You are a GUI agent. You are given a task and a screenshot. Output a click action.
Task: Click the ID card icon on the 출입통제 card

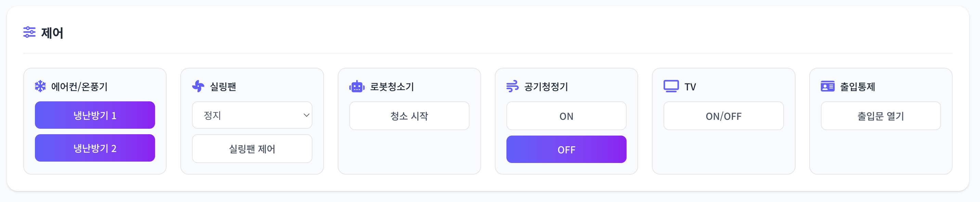pos(827,86)
